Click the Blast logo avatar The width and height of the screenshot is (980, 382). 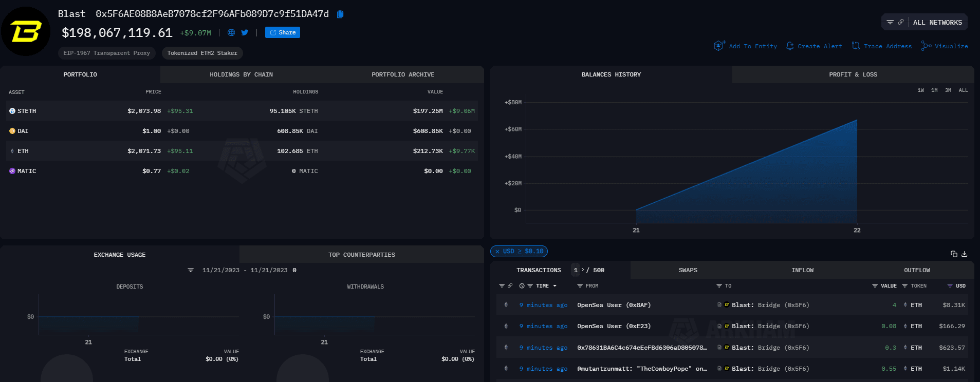pos(26,31)
